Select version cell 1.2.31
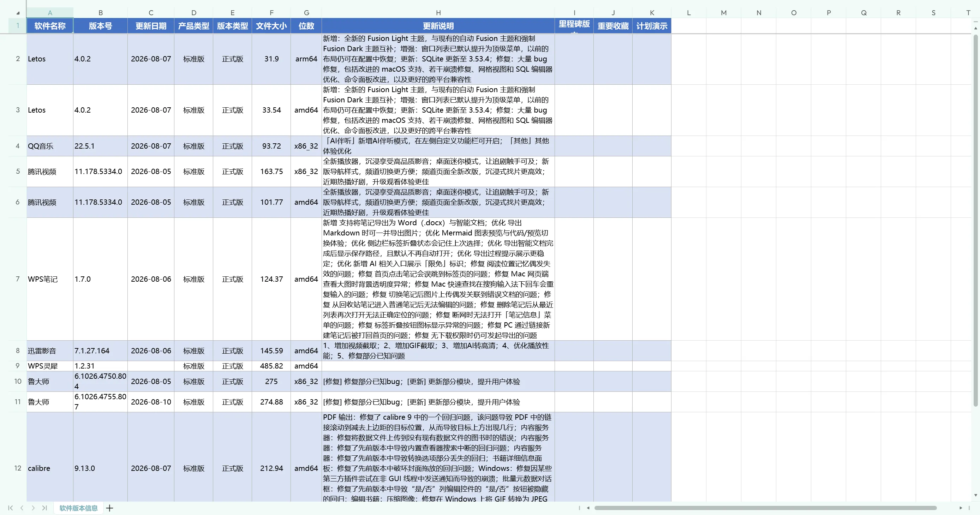Screen dimensions: 980x515 100,366
